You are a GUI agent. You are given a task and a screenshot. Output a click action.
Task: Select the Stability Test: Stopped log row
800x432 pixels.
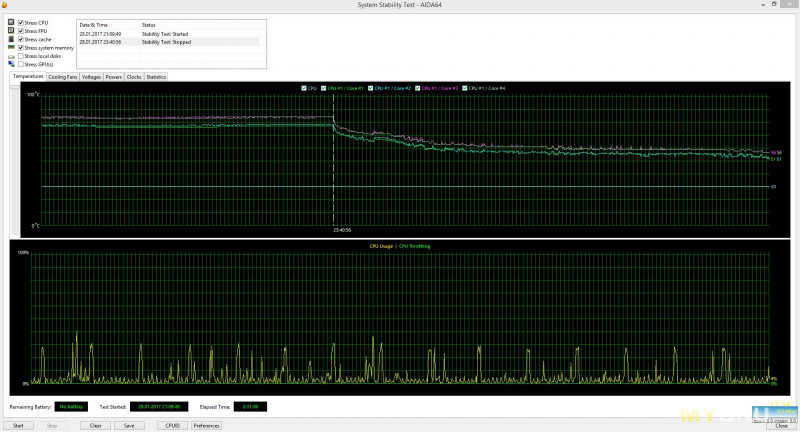[x=168, y=42]
